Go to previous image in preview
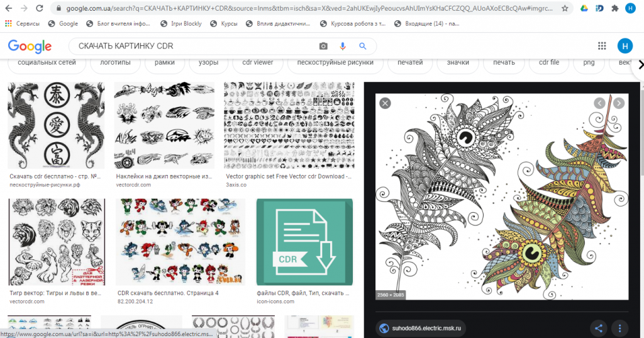 pos(600,103)
